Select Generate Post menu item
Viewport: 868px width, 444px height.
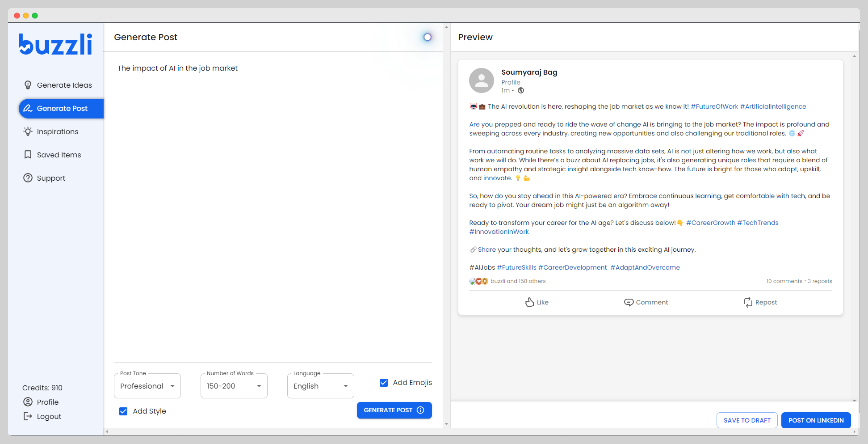(x=61, y=108)
